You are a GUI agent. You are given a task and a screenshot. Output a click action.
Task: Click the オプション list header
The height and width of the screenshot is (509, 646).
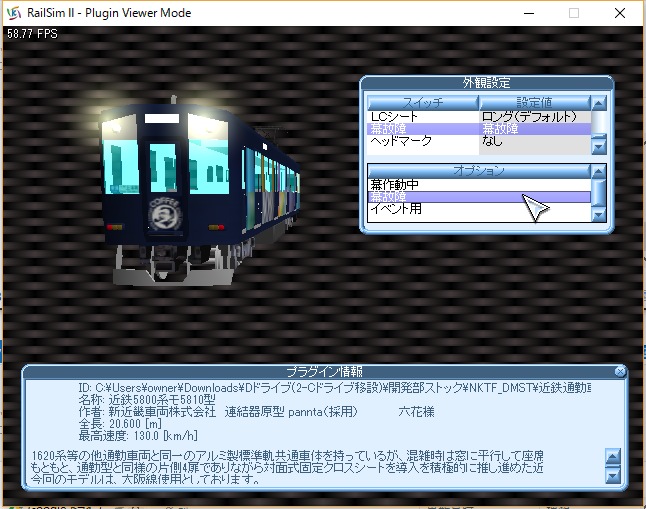click(x=479, y=171)
